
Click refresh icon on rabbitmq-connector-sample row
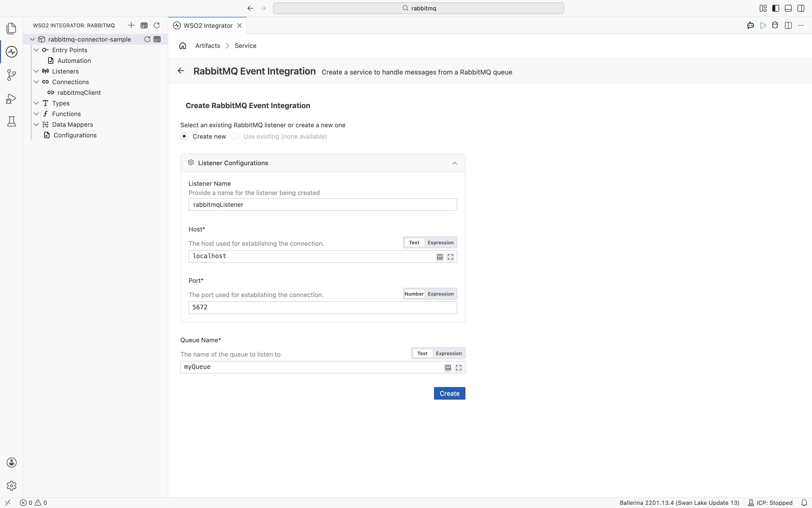pos(147,39)
